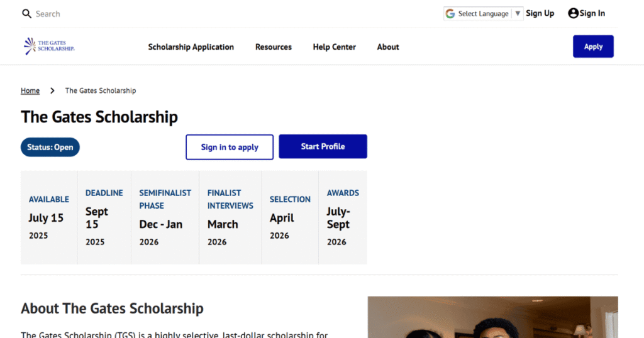The image size is (644, 338).
Task: Click the Status: Open badge
Action: [x=50, y=147]
